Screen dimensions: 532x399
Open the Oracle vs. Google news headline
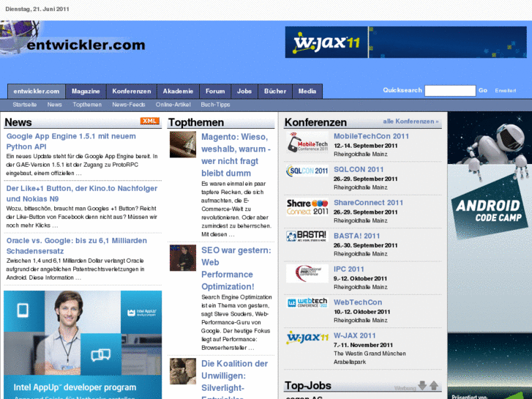pyautogui.click(x=77, y=246)
